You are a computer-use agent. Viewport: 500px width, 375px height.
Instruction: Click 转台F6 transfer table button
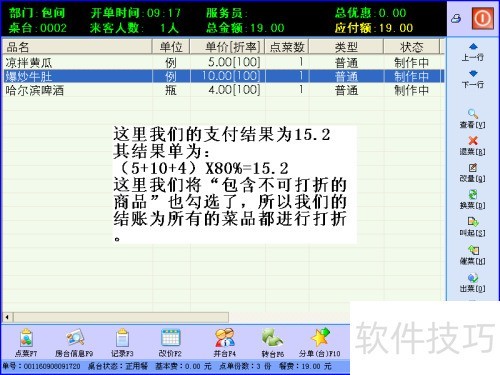coord(273,342)
